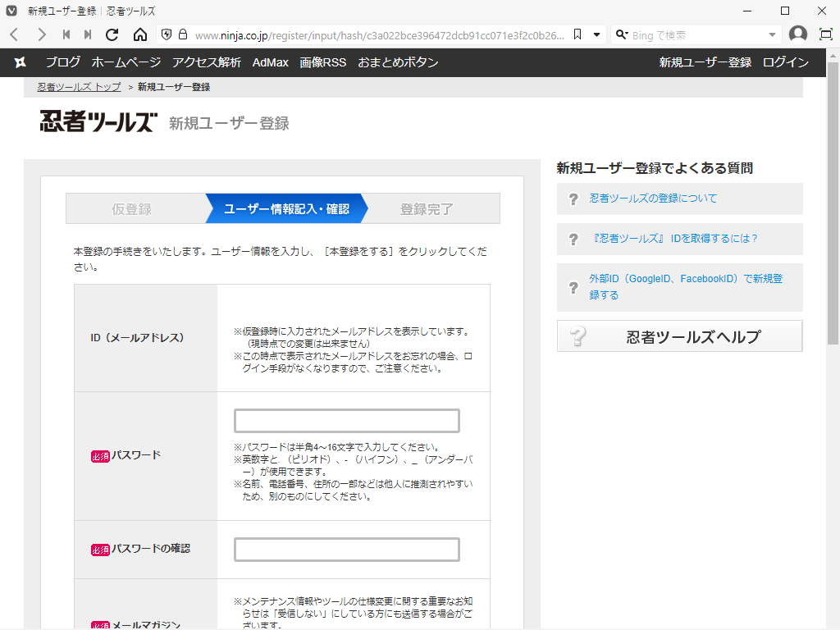
Task: Click the 必須 badge beside パスワード
Action: pos(100,456)
